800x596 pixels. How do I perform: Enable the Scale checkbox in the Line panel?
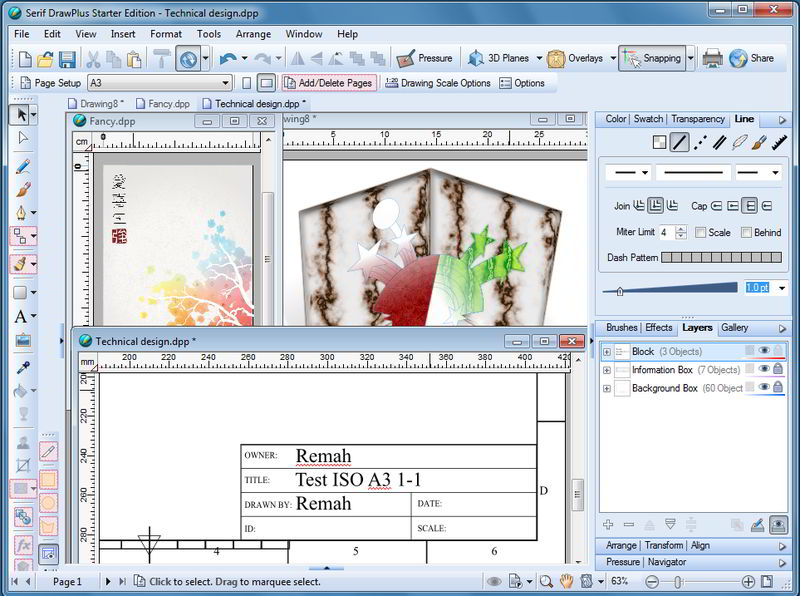click(x=700, y=231)
